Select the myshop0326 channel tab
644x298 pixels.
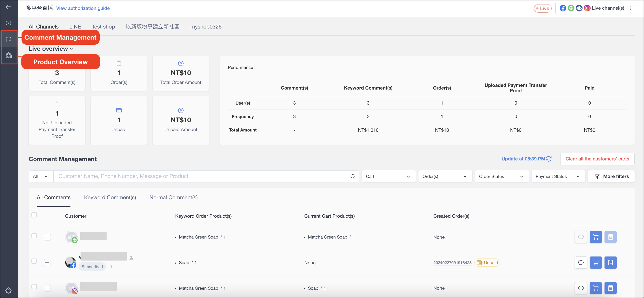pos(206,27)
